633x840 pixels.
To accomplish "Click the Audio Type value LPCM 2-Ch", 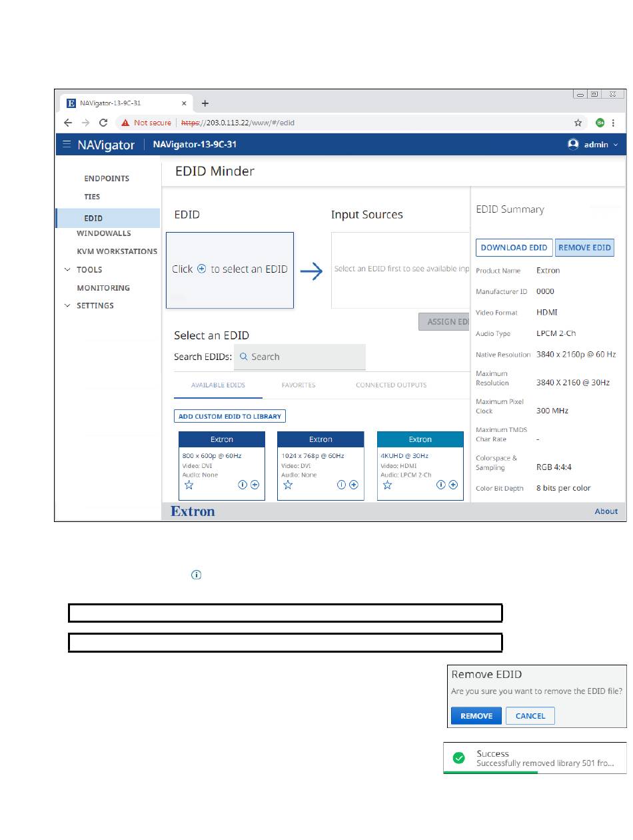I will point(556,333).
